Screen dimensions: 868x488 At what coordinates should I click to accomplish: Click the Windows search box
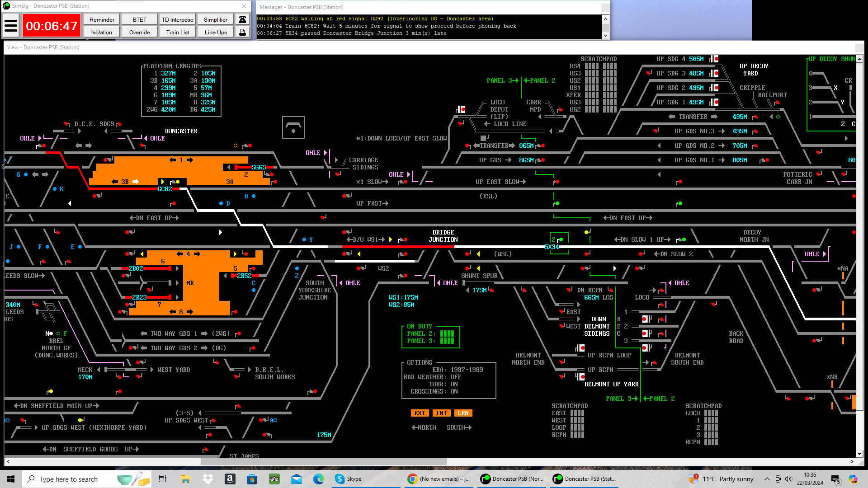pyautogui.click(x=69, y=479)
